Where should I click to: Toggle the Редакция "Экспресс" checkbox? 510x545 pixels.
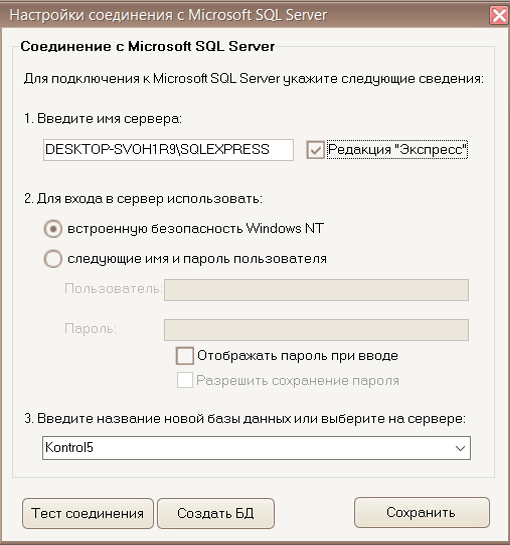pos(315,150)
